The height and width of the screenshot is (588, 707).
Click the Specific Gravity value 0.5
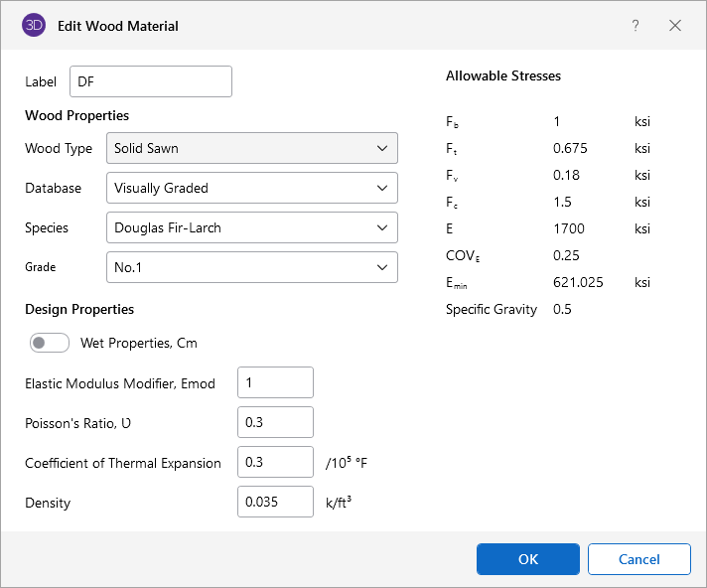tap(562, 309)
